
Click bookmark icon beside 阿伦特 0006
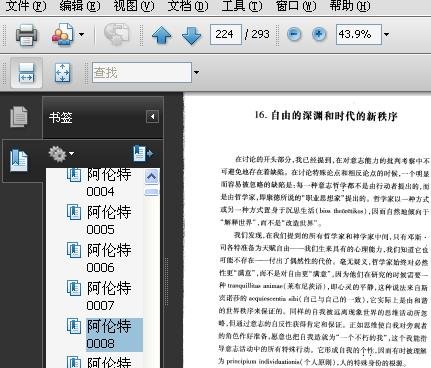coord(74,250)
